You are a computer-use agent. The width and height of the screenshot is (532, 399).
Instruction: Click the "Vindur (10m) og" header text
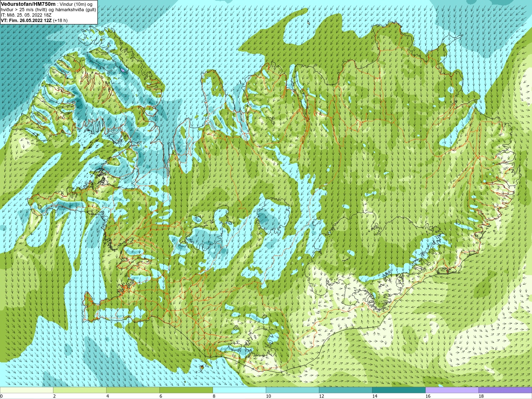pyautogui.click(x=76, y=4)
